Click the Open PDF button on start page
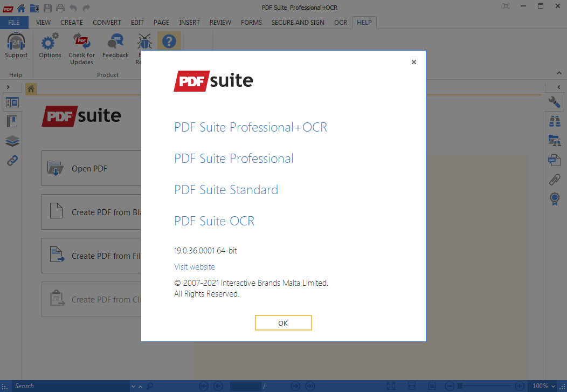Screen dimensions: 567x392 tap(91, 169)
